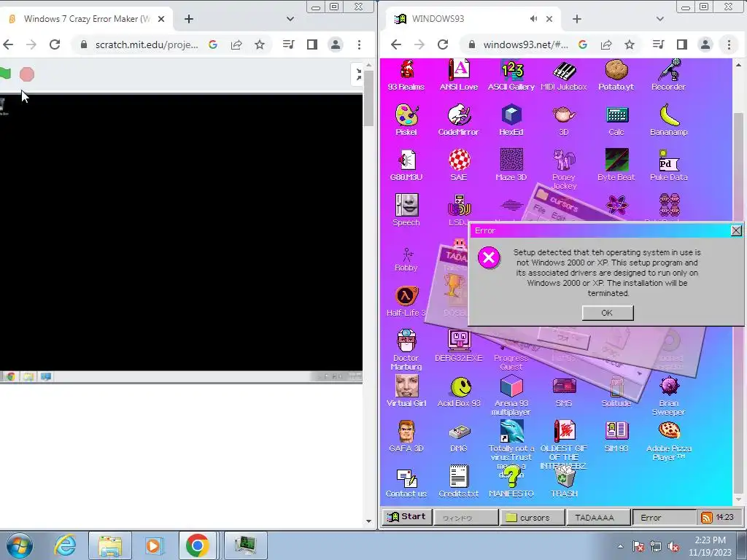Launch Speech face icon
Screen dimensions: 747x560
point(406,210)
